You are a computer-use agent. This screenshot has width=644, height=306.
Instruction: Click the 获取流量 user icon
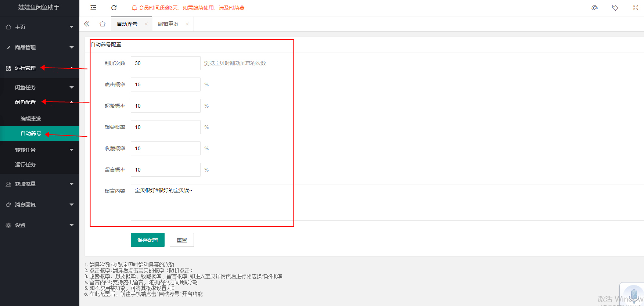point(8,184)
